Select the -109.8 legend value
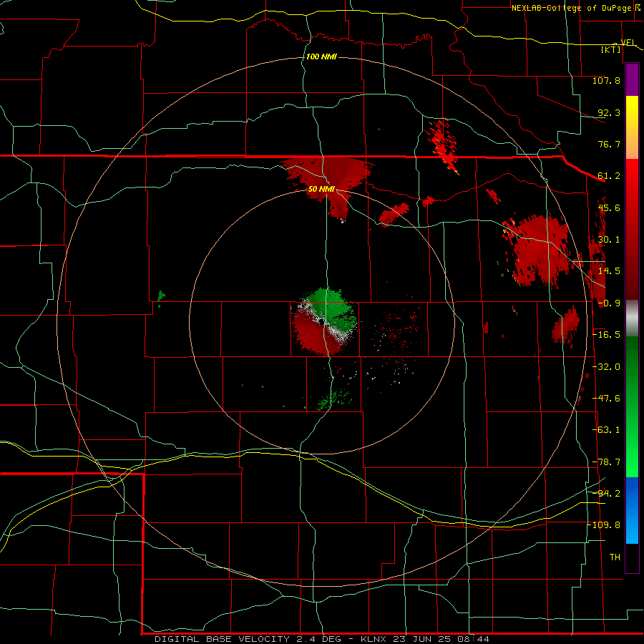644x644 pixels. (x=604, y=525)
